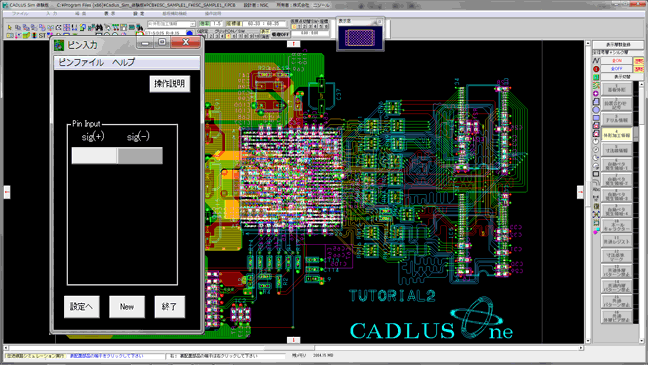This screenshot has height=365, width=648.
Task: Select the arrow pointer tool in toolbar
Action: point(10,28)
